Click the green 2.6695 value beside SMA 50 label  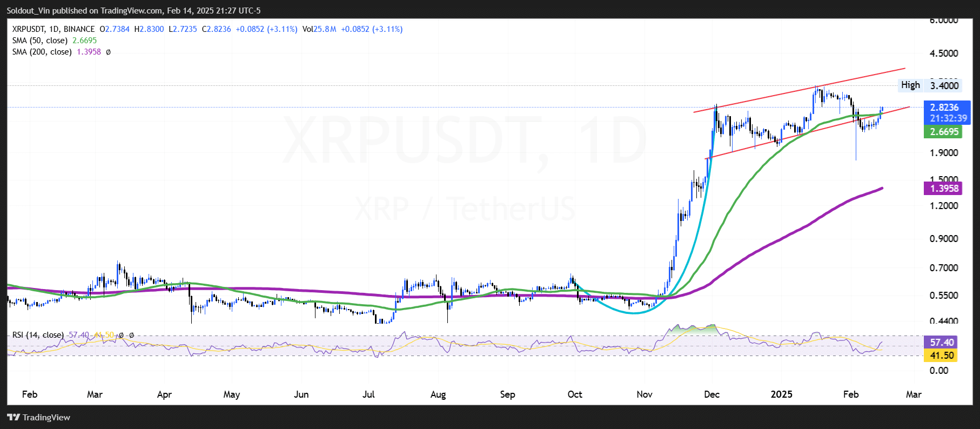pyautogui.click(x=85, y=41)
